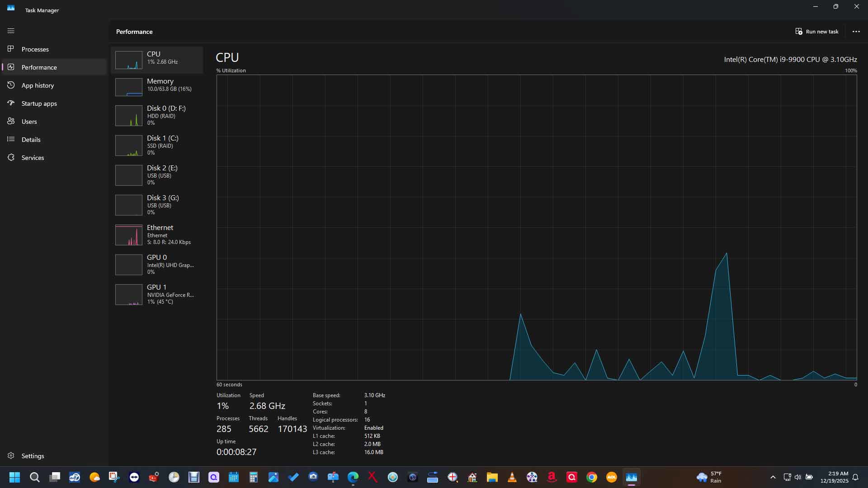Select the Memory panel

157,85
